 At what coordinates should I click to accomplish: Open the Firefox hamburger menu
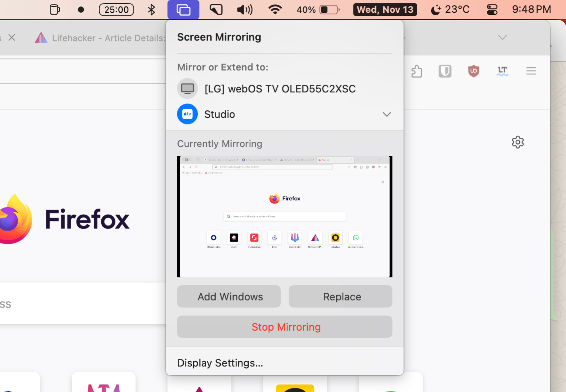(x=531, y=71)
